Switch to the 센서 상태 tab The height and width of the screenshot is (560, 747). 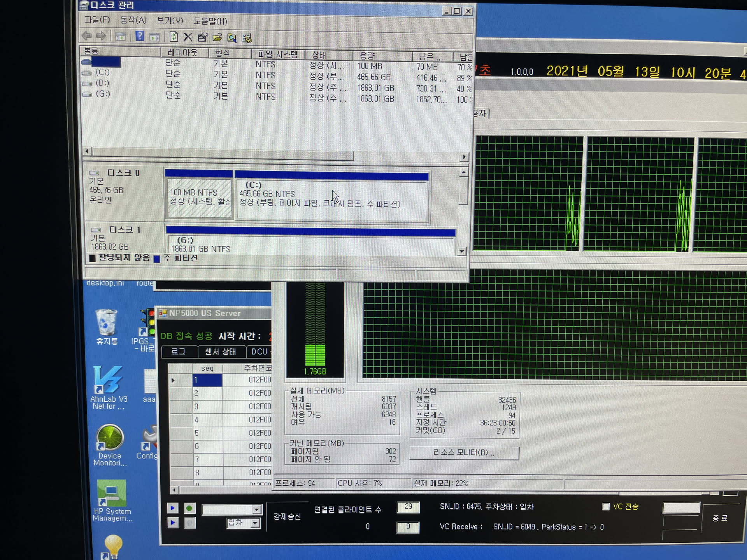tap(221, 352)
